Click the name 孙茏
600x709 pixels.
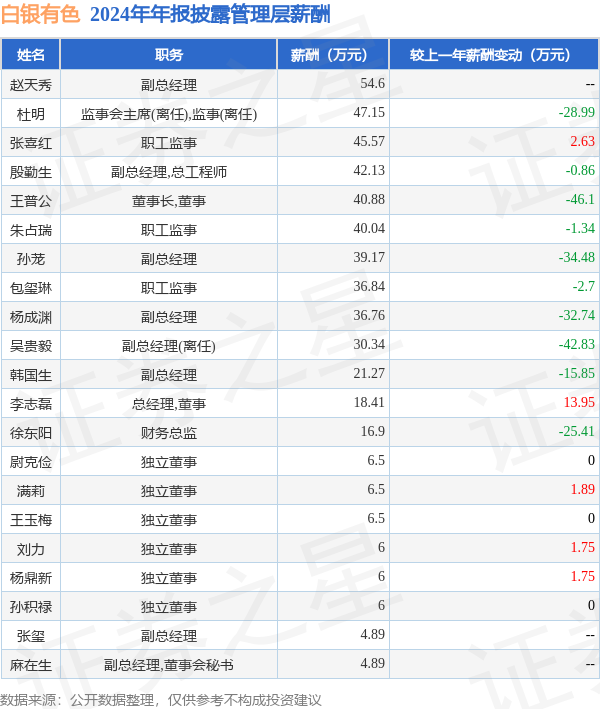[x=31, y=259]
